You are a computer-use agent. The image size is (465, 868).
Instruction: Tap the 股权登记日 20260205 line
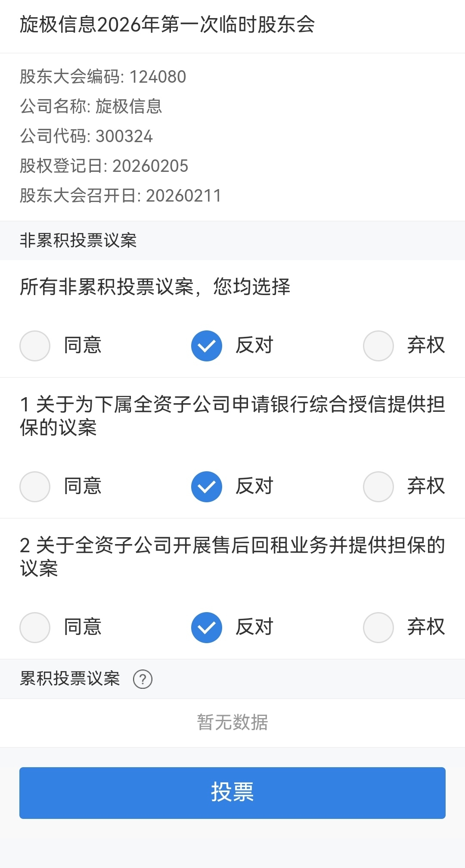coord(104,166)
